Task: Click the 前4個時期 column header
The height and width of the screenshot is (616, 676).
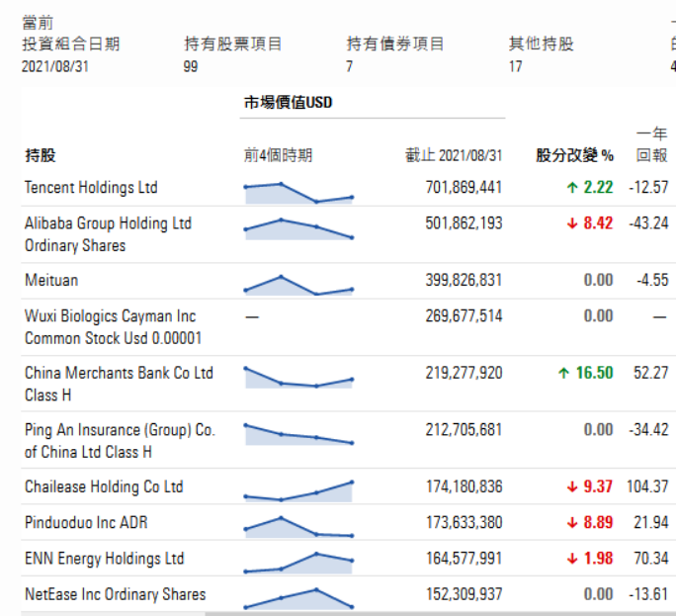Action: [278, 155]
